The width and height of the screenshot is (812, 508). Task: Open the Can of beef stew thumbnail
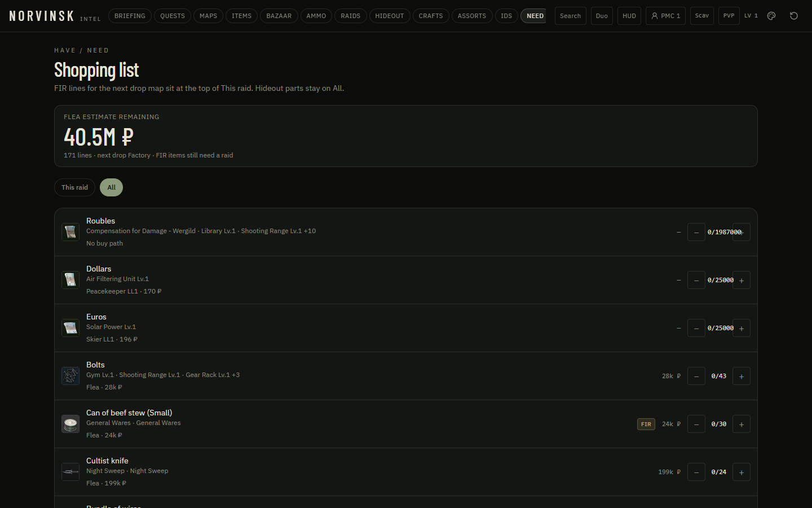click(x=70, y=424)
